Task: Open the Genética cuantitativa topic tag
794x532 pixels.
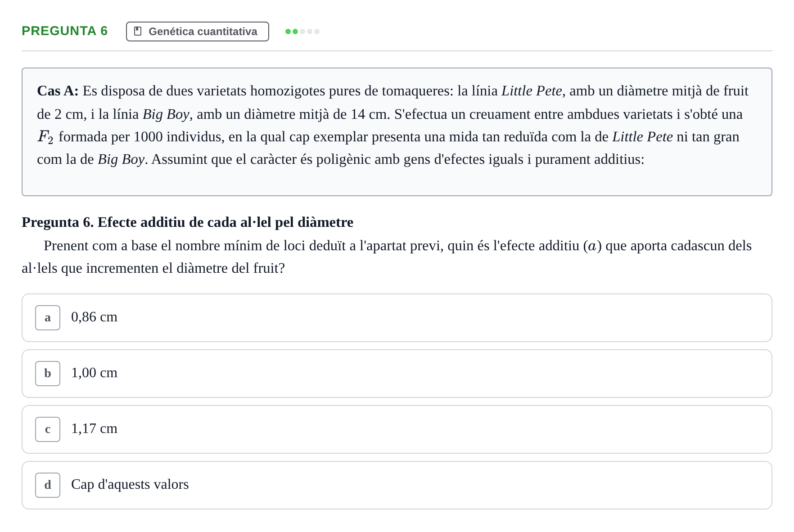Action: click(198, 32)
